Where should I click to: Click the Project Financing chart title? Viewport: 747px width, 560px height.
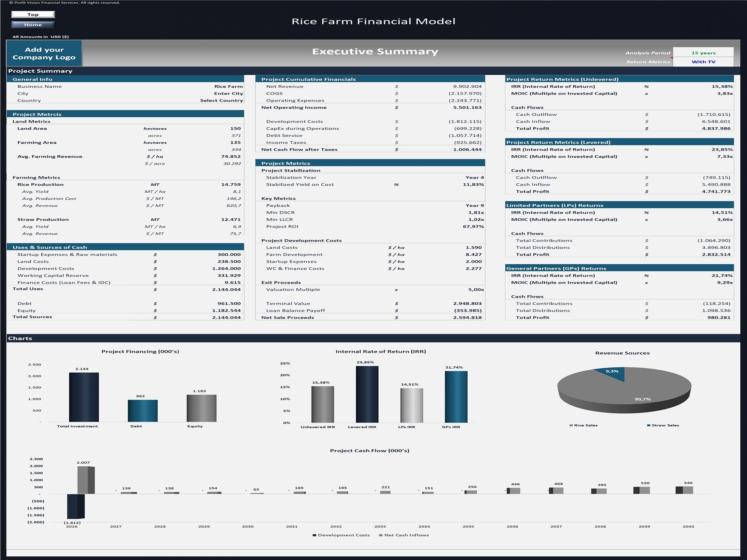point(140,351)
